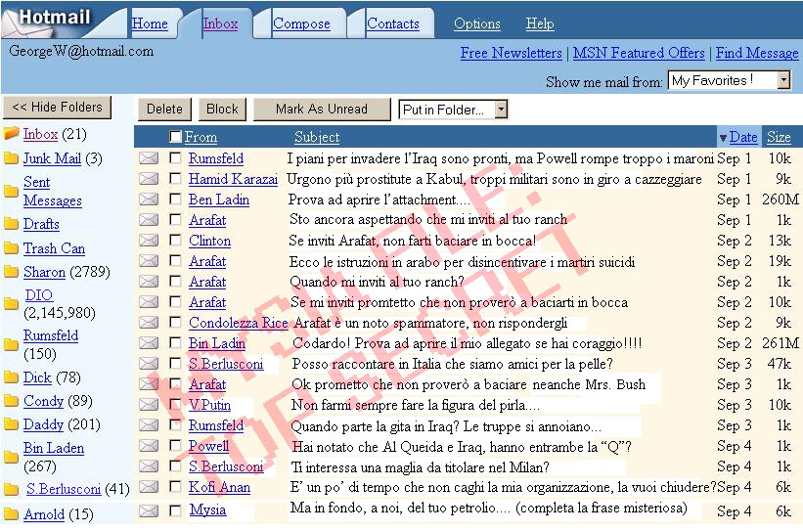Check the box for Kofi Anan's message
The height and width of the screenshot is (532, 803).
click(x=175, y=486)
